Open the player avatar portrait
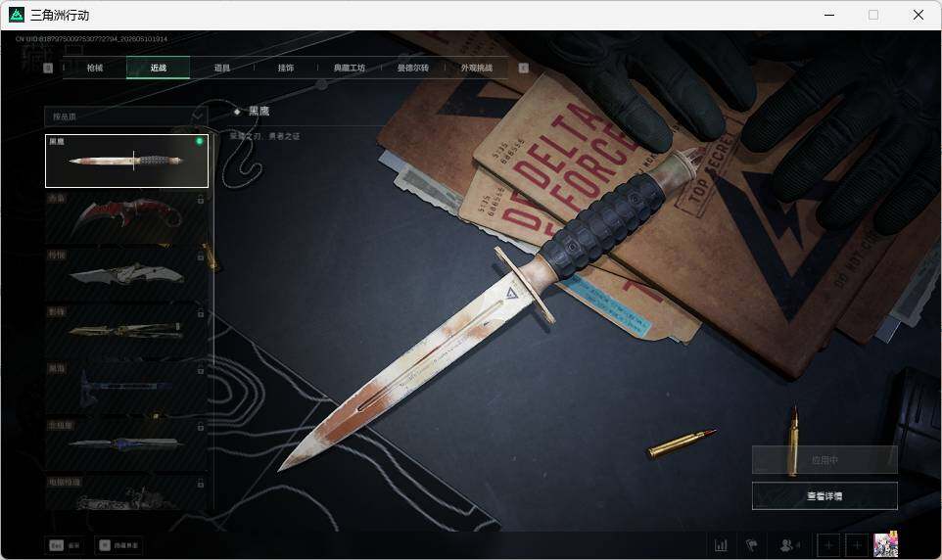Screen dimensions: 942x560 point(885,544)
